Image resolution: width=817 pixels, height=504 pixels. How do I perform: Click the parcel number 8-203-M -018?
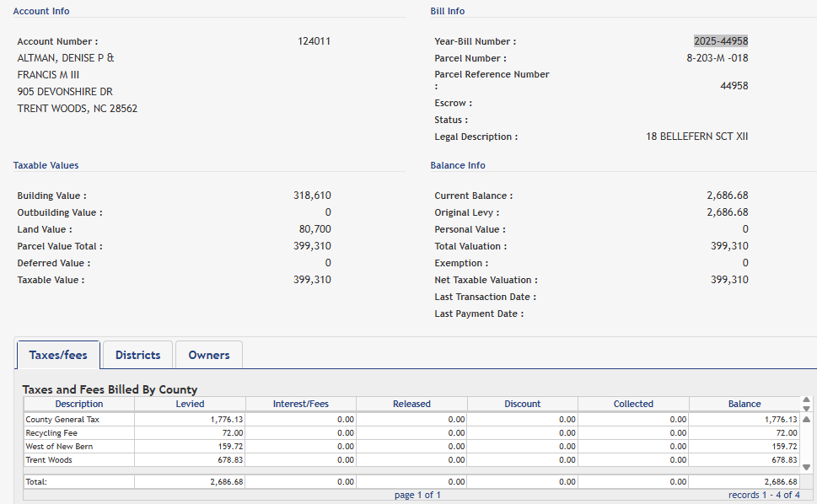pos(717,58)
